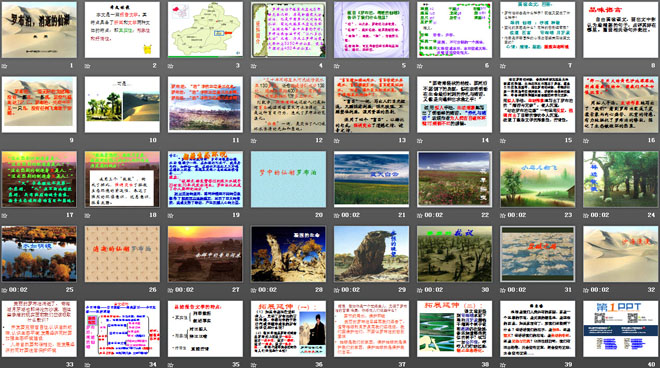The width and height of the screenshot is (660, 368).
Task: Click the star icon under slide 28
Action: [x=254, y=290]
